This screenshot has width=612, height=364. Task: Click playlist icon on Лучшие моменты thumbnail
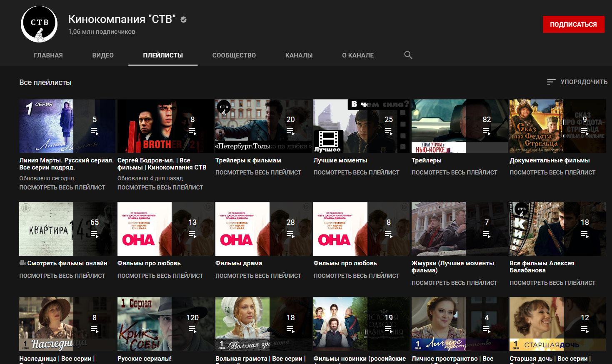pos(388,132)
